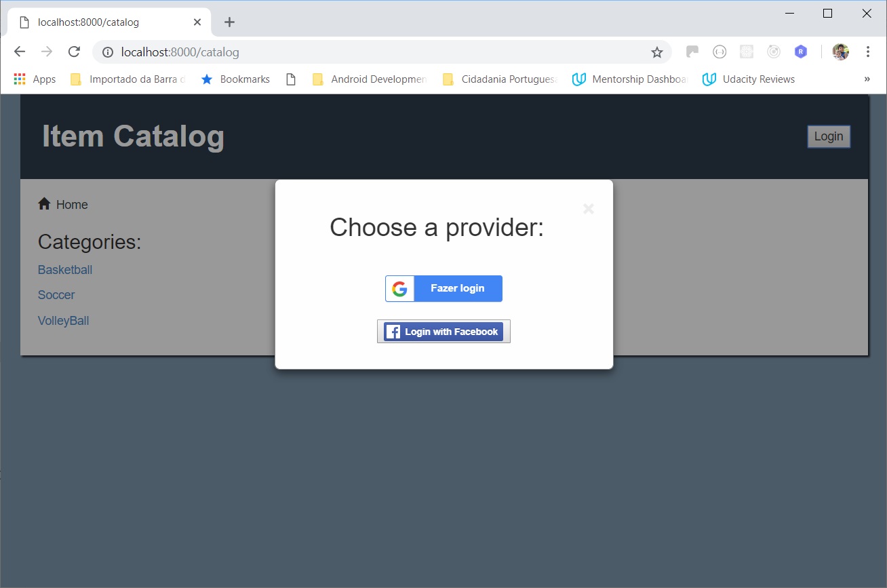Maximize the browser window

pos(827,13)
